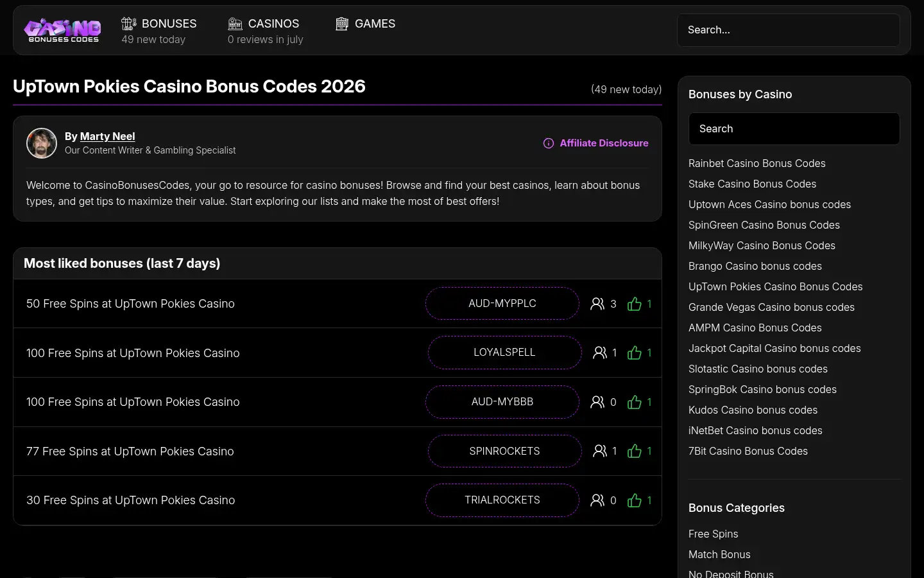
Task: Like the TRIALROCKETS bonus with thumbs-up
Action: pos(635,500)
